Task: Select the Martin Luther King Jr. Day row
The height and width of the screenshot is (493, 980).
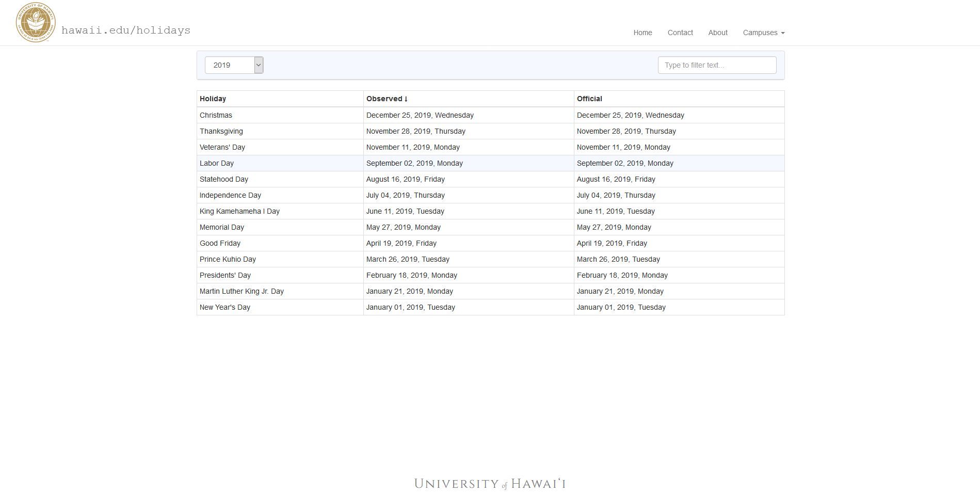Action: pyautogui.click(x=490, y=291)
